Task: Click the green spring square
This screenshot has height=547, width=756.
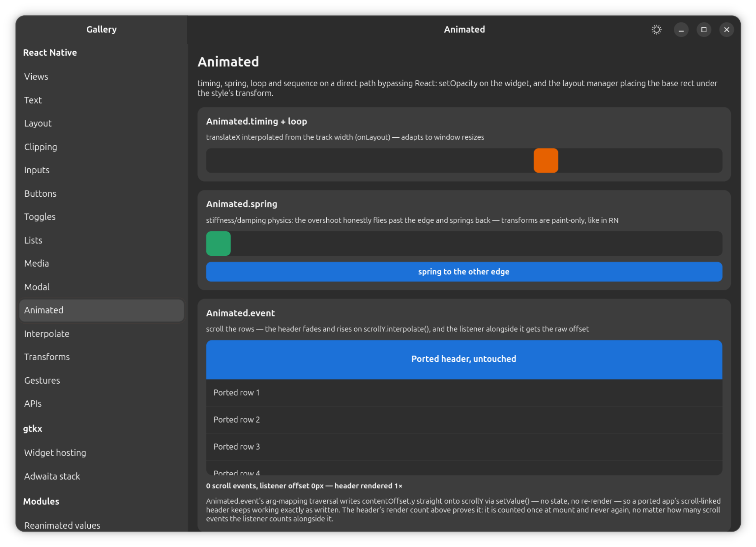Action: [x=218, y=243]
